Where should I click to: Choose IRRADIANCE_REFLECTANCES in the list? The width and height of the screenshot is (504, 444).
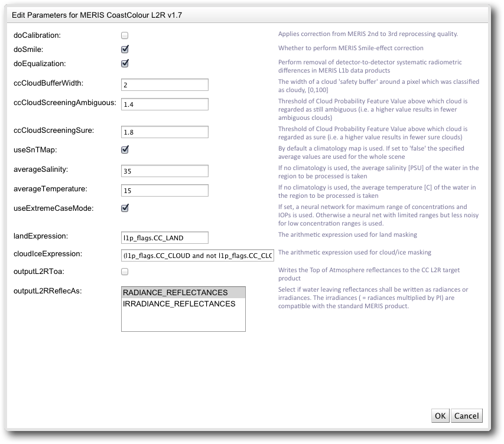[183, 304]
